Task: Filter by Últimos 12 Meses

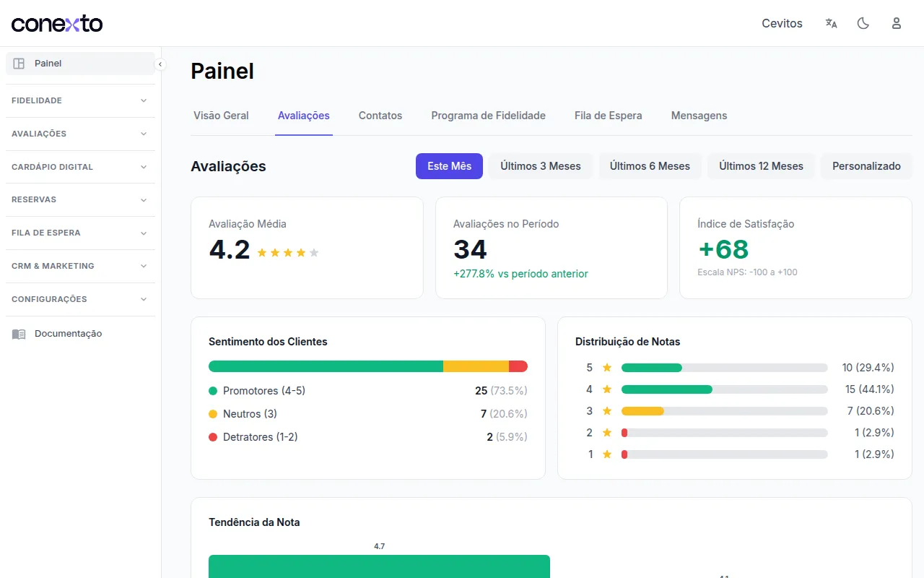Action: [761, 166]
